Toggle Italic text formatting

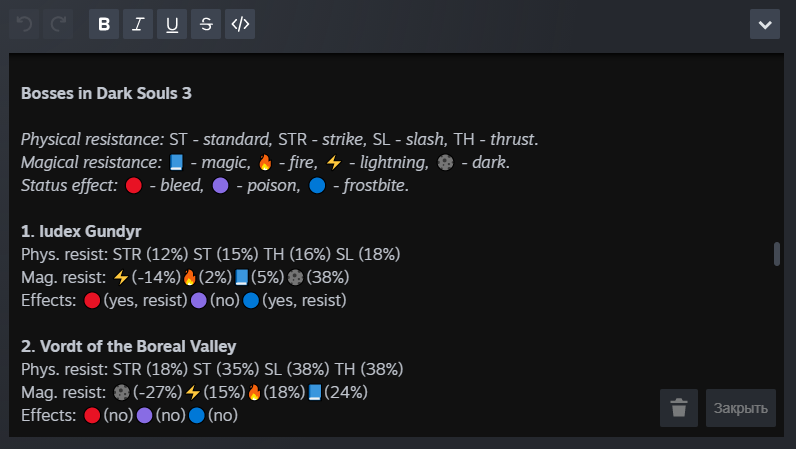pos(138,25)
